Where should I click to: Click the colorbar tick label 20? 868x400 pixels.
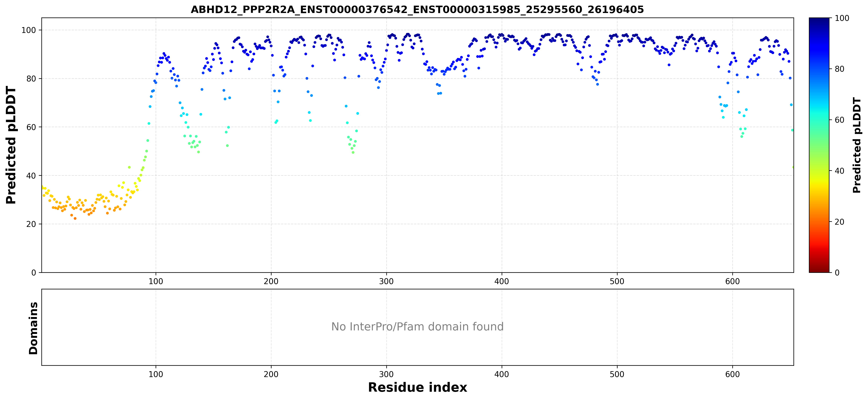point(839,222)
